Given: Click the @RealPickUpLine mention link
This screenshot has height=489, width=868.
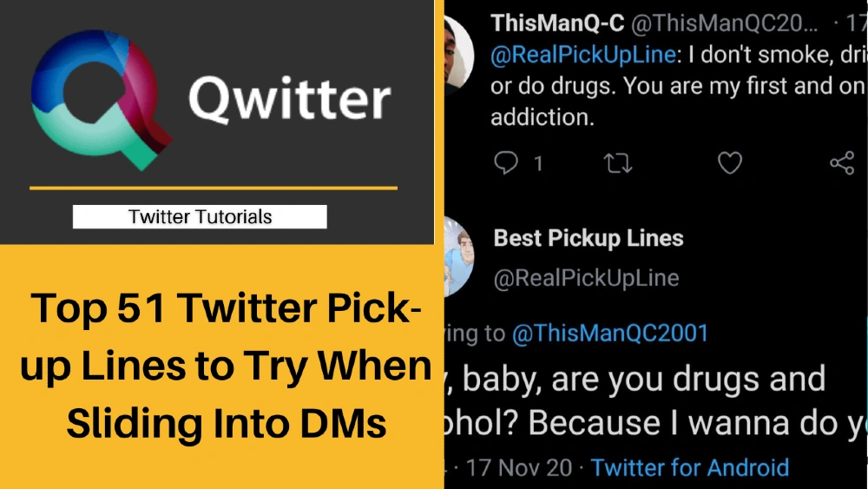Looking at the screenshot, I should click(x=583, y=54).
